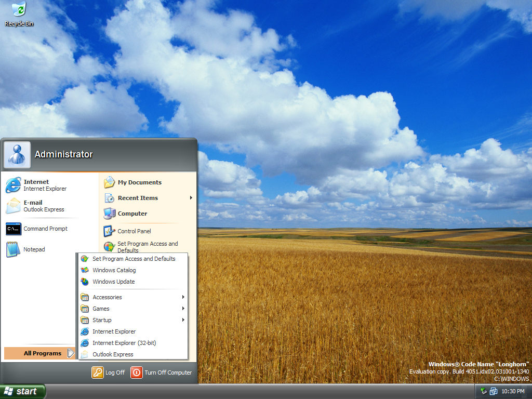Image resolution: width=532 pixels, height=399 pixels.
Task: Click the Log Off key icon
Action: [x=97, y=373]
